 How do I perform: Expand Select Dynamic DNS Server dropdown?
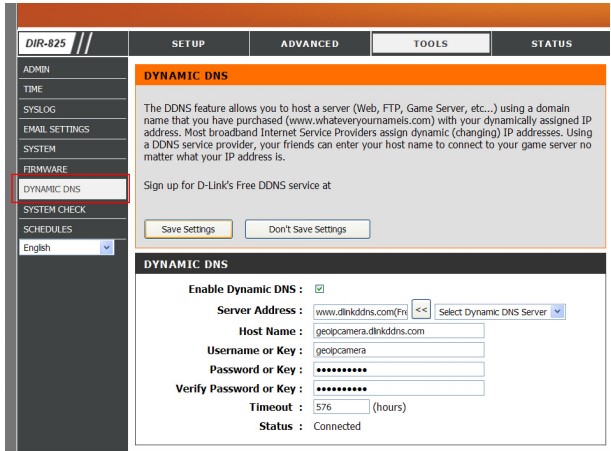pyautogui.click(x=500, y=312)
